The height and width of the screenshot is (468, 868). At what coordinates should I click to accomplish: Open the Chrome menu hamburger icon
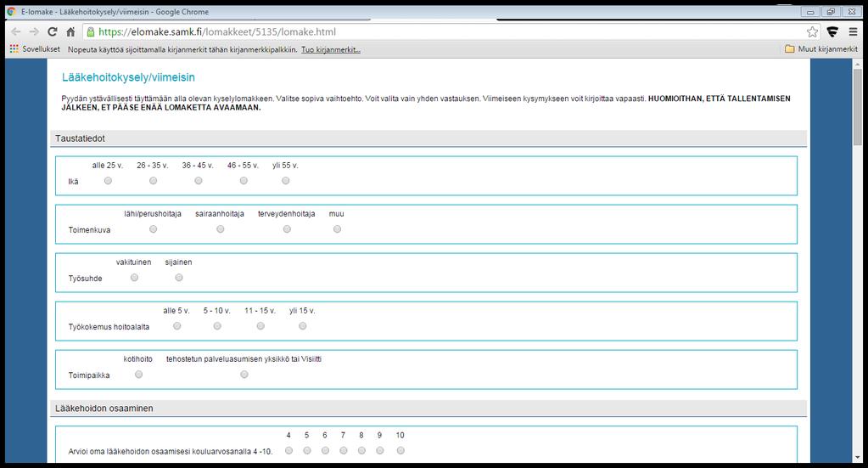tap(853, 31)
